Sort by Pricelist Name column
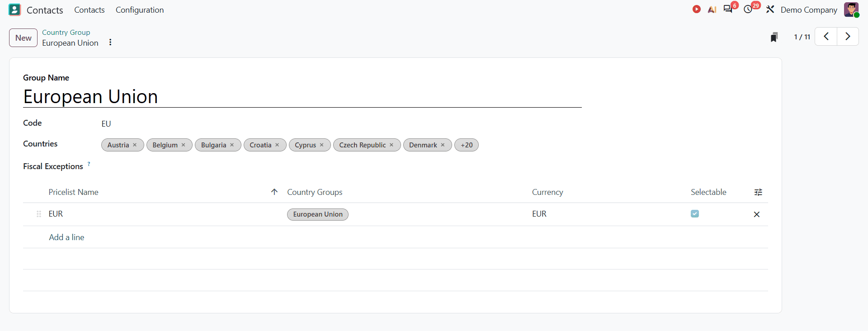868x331 pixels. (x=73, y=192)
